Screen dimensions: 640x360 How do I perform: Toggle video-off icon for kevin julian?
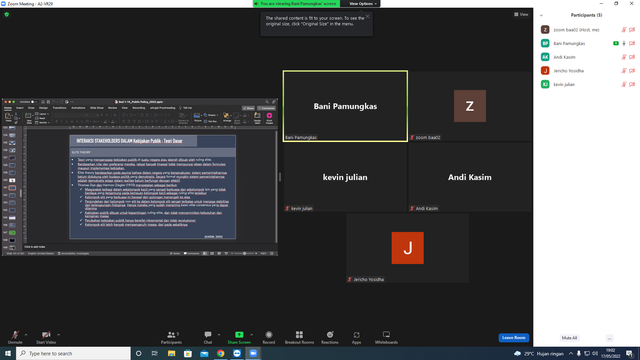point(632,84)
